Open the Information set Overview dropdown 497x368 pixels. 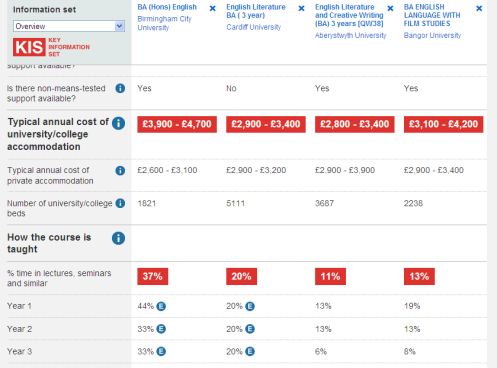[69, 26]
